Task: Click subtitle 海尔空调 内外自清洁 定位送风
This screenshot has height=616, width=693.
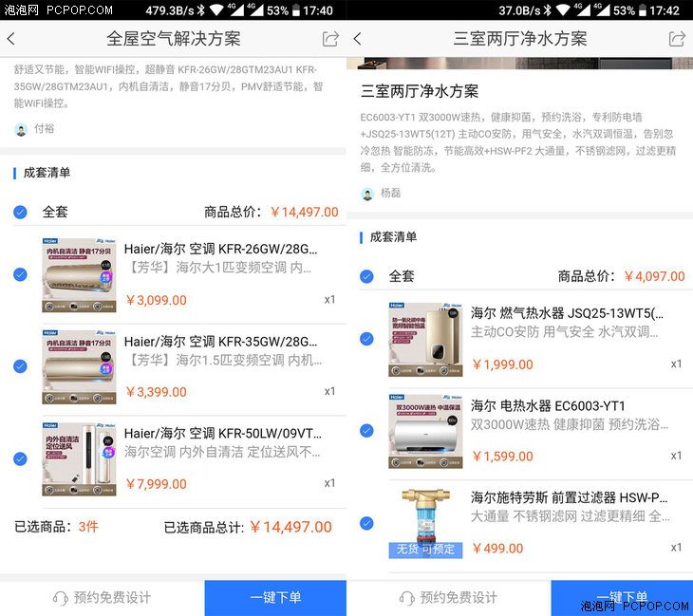Action: [x=222, y=452]
